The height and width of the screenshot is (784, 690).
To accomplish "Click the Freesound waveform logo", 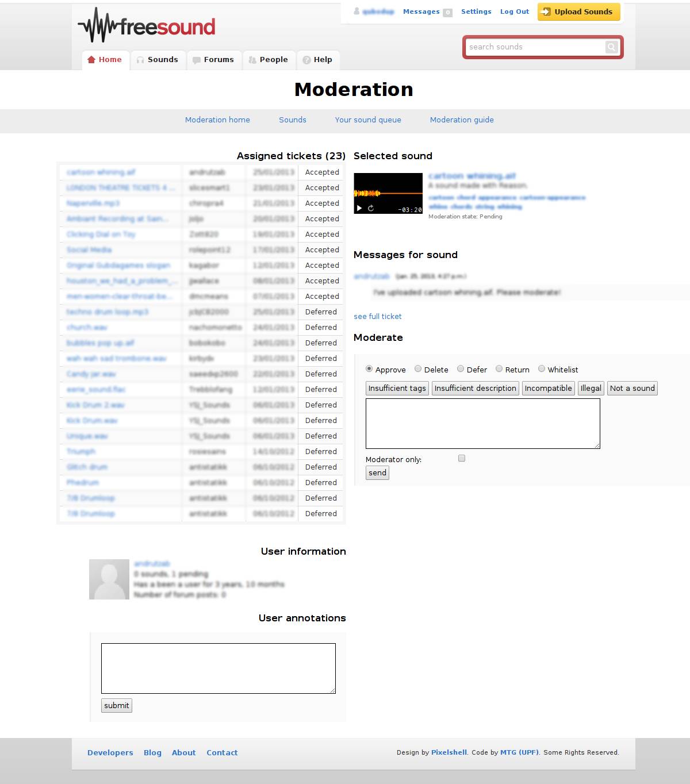I will click(98, 25).
